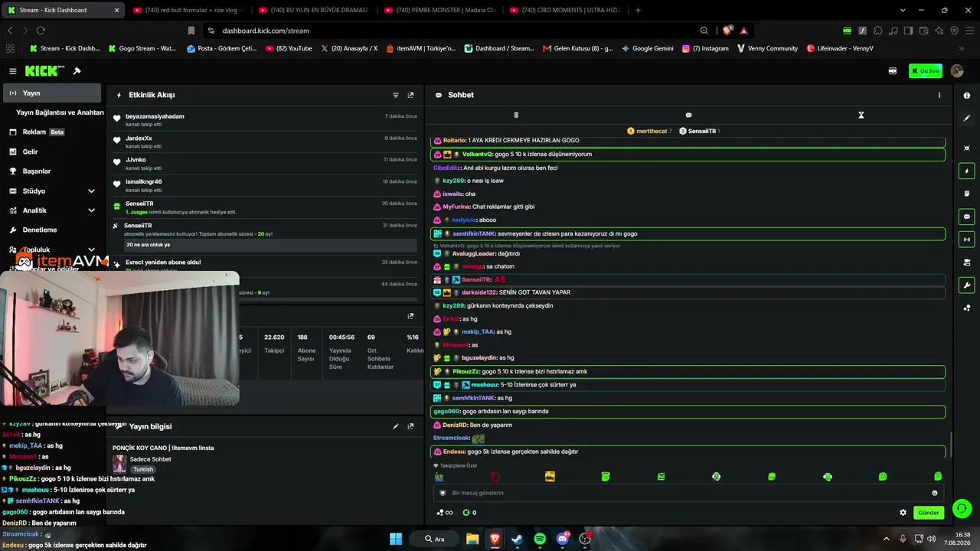
Task: Open the YouTube bookmark
Action: 289,48
